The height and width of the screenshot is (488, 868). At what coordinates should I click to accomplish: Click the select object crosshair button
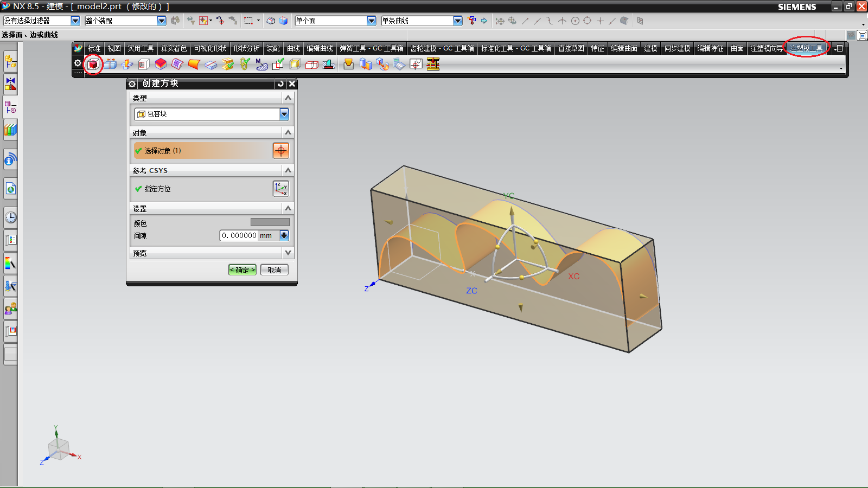tap(280, 151)
